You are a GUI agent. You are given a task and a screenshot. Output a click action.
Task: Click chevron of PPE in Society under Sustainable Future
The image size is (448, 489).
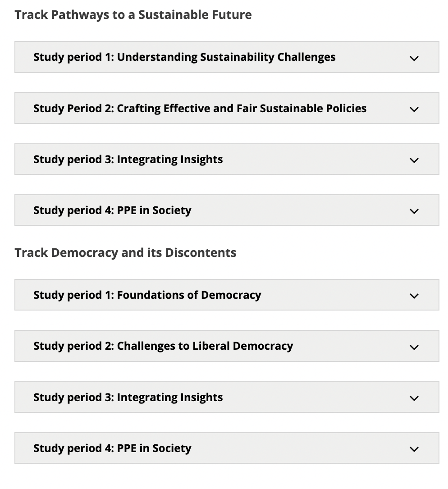click(414, 211)
